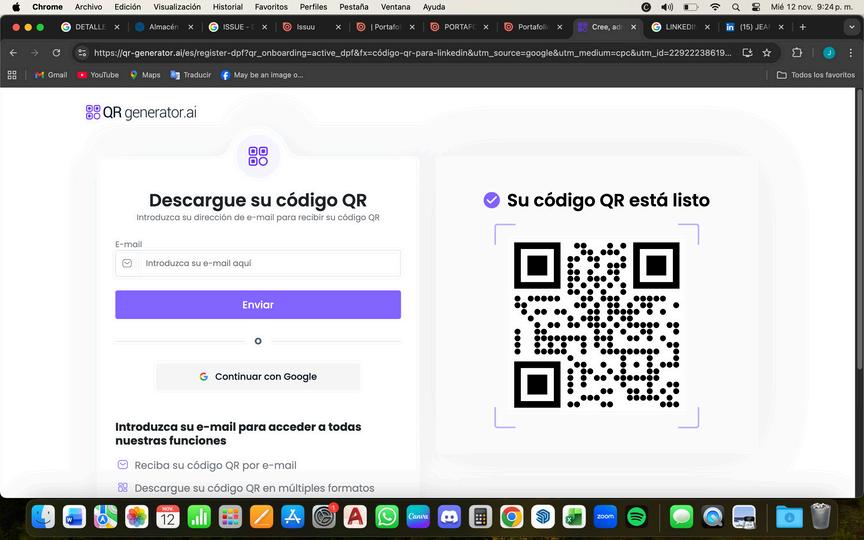Open the Facebook 'May be an image' bookmark

(x=262, y=75)
